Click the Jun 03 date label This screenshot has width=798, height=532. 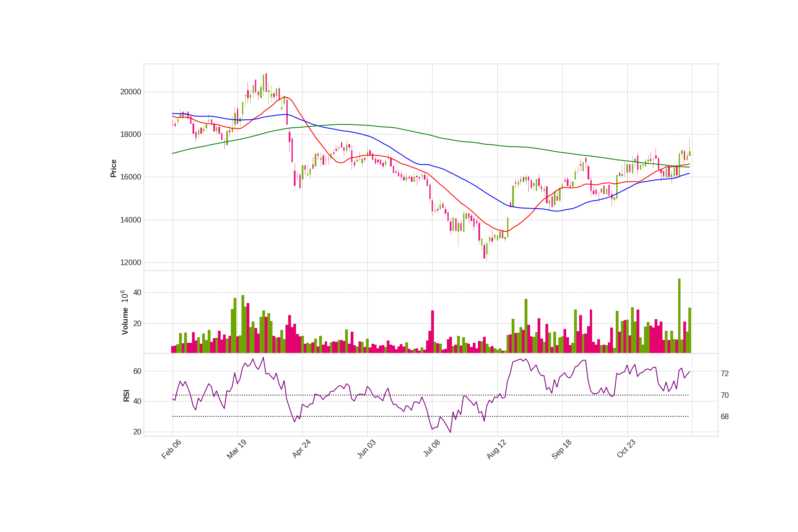point(366,449)
